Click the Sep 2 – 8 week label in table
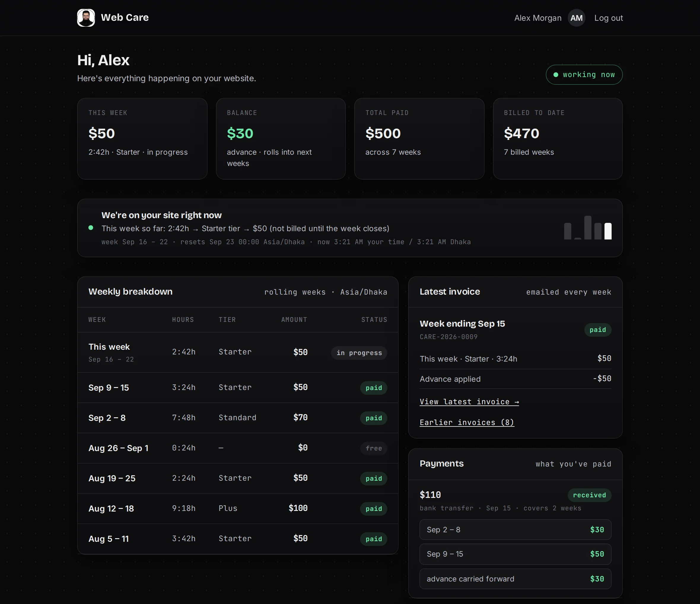 (107, 418)
